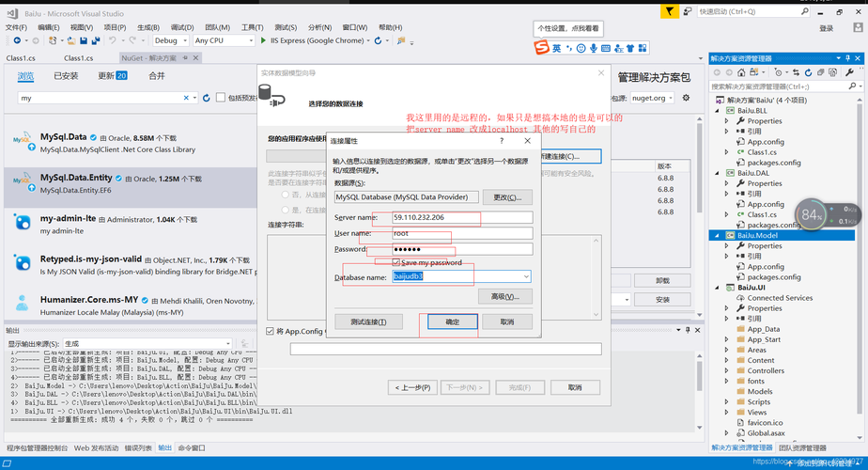Click the Undo arrow icon
This screenshot has width=868, height=470.
113,40
